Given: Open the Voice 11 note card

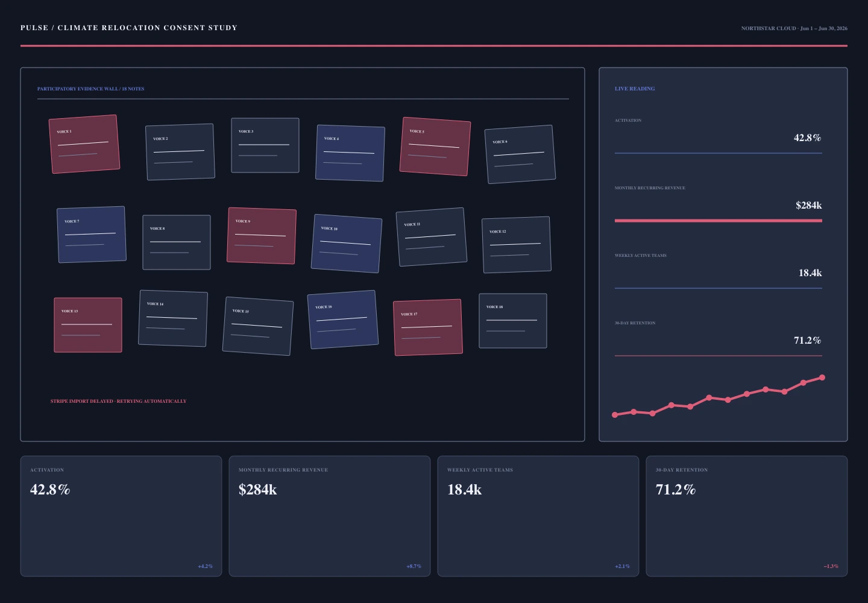Looking at the screenshot, I should click(432, 237).
